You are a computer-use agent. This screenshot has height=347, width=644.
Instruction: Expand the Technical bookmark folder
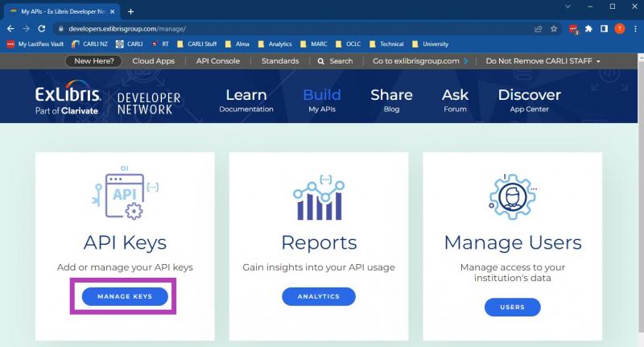[386, 44]
